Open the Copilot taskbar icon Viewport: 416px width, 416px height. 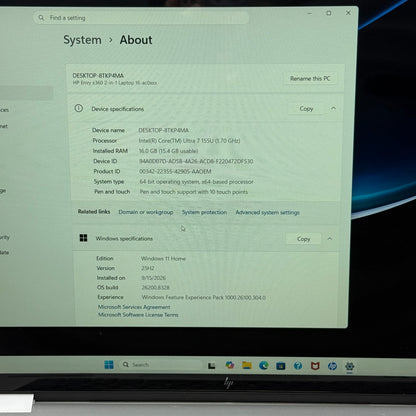[229, 365]
